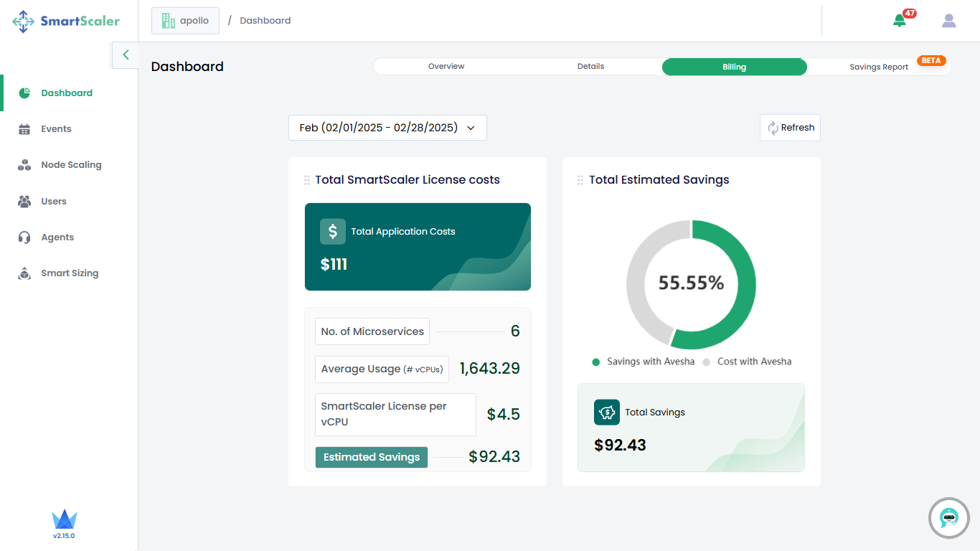Click the No. of Microservices label
The image size is (980, 551).
coord(372,331)
